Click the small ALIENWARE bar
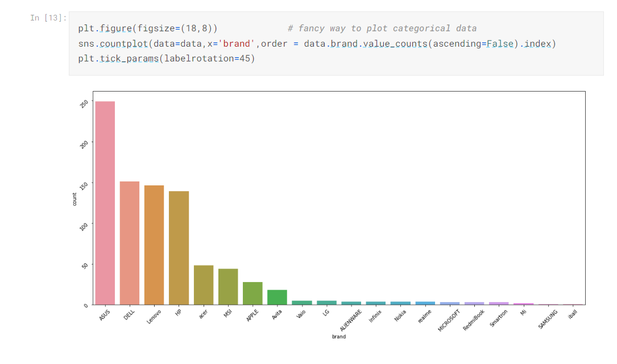Viewport: 617px width, 364px height. click(351, 303)
